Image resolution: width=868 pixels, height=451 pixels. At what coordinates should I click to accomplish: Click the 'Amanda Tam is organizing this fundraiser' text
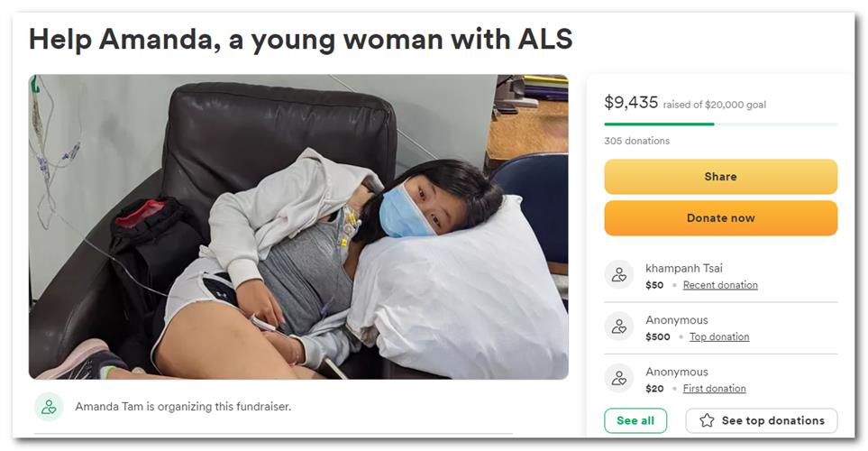pyautogui.click(x=183, y=407)
